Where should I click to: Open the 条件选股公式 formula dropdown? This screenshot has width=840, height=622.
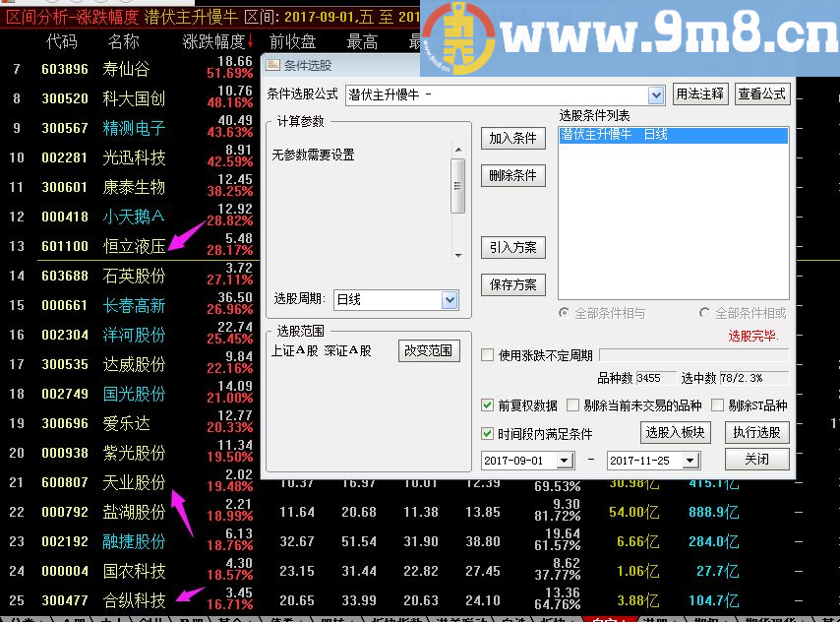(x=656, y=95)
